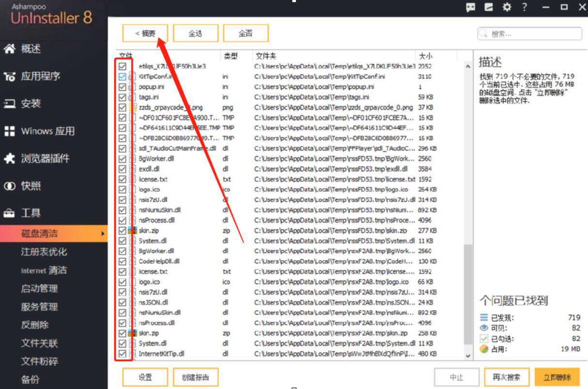Click the scrollbar down arrow of file list

click(x=468, y=356)
